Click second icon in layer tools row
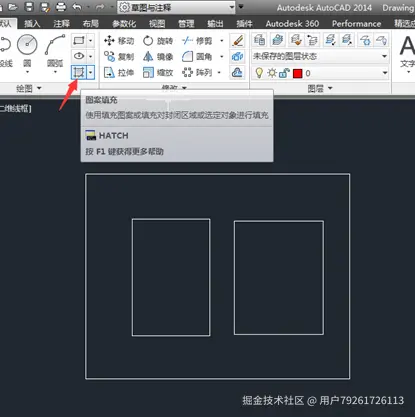This screenshot has width=415, height=417. 277,40
